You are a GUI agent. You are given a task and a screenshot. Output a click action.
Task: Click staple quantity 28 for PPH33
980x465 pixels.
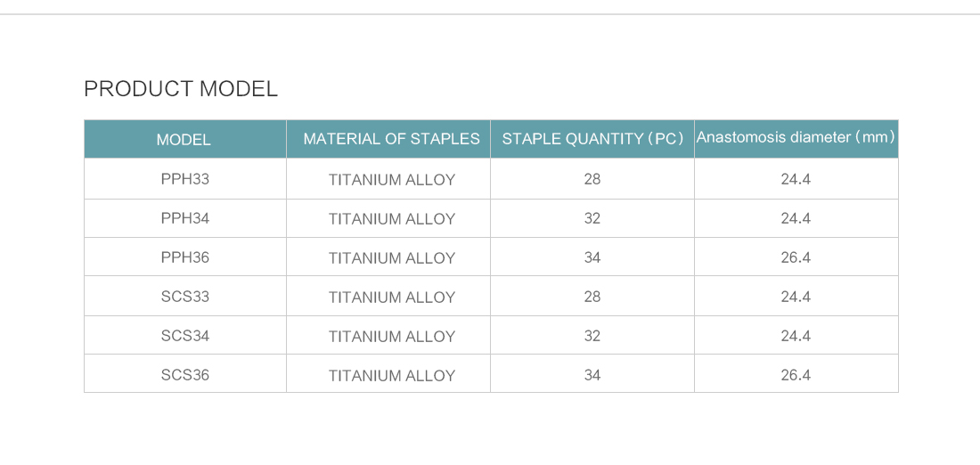[x=592, y=179]
